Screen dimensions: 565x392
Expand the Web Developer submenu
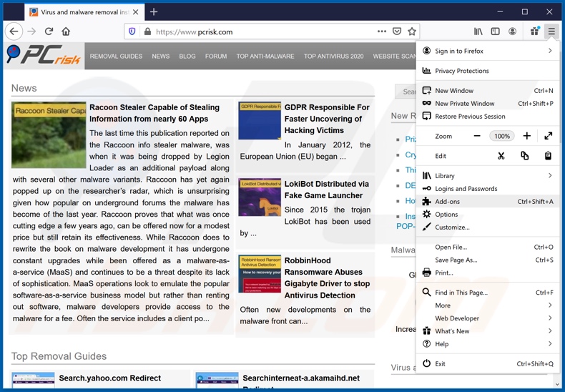click(x=488, y=318)
